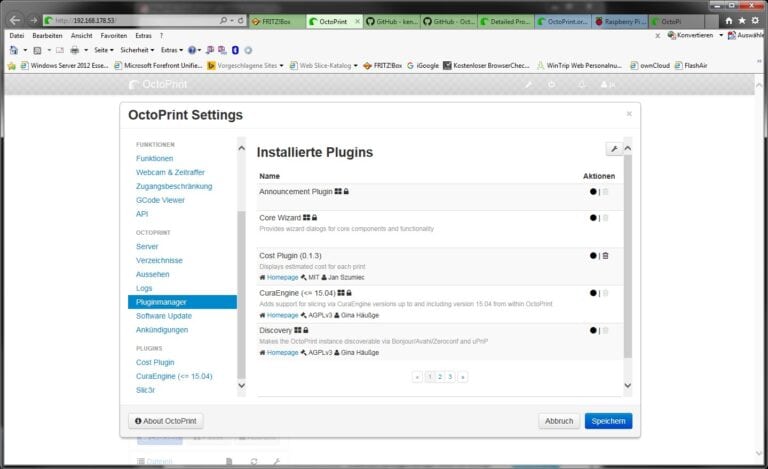
Task: Uninstall Cost Plugin with its trash icon
Action: tap(605, 256)
